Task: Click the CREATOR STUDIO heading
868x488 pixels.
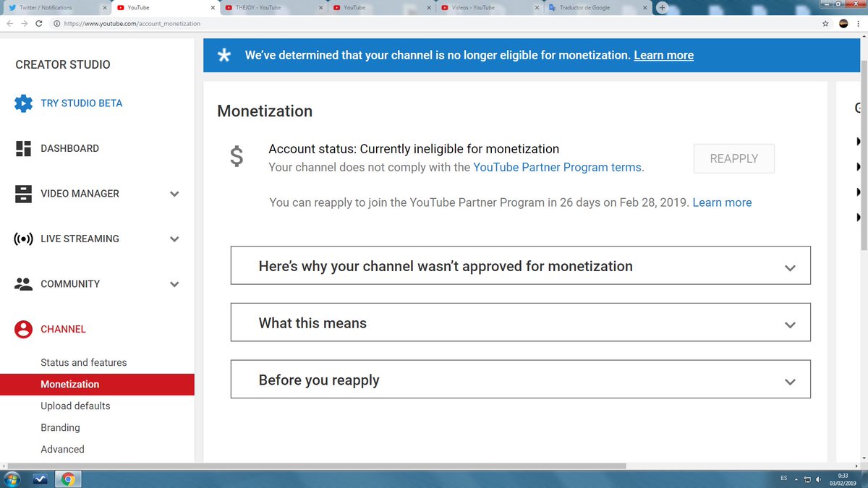Action: (63, 64)
